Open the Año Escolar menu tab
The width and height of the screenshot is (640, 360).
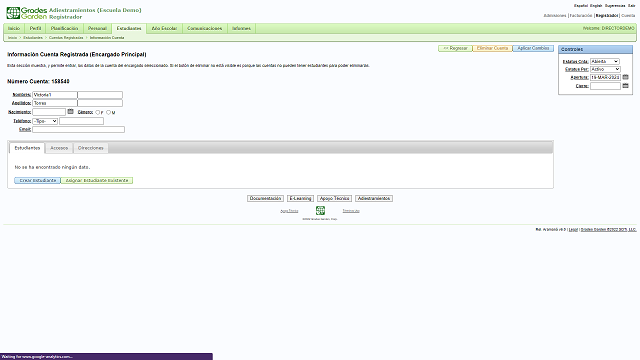[x=164, y=29]
